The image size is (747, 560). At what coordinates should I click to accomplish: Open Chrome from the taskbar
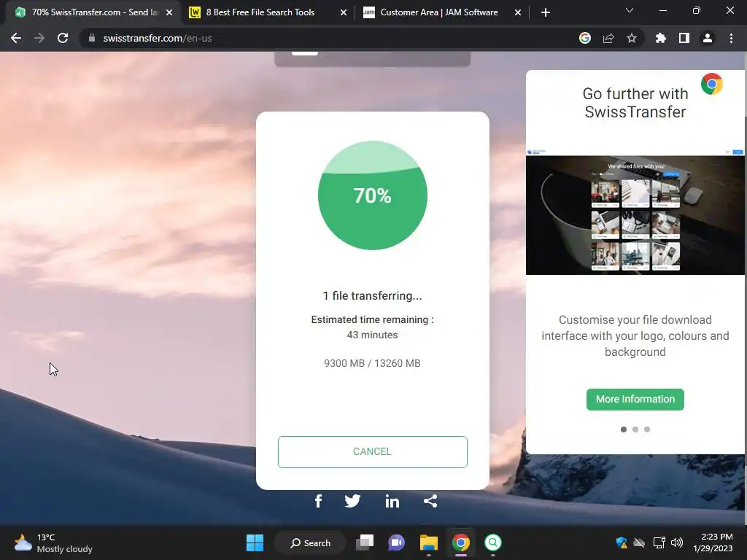(x=461, y=542)
